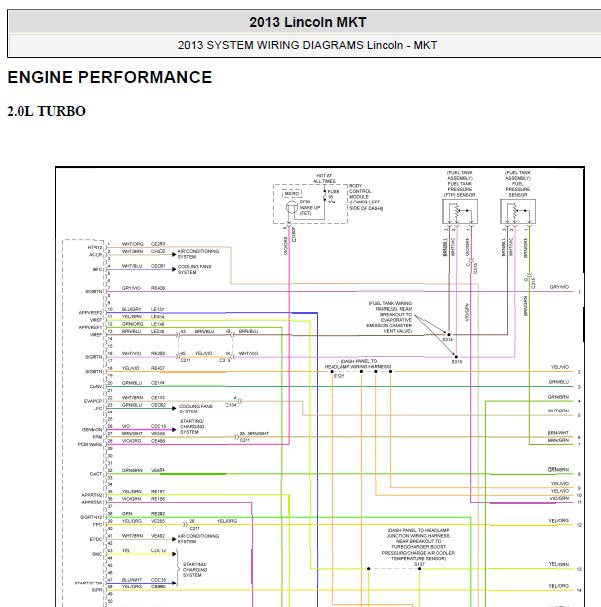Click the 'S121' splice label
This screenshot has width=601, height=607.
(x=339, y=376)
